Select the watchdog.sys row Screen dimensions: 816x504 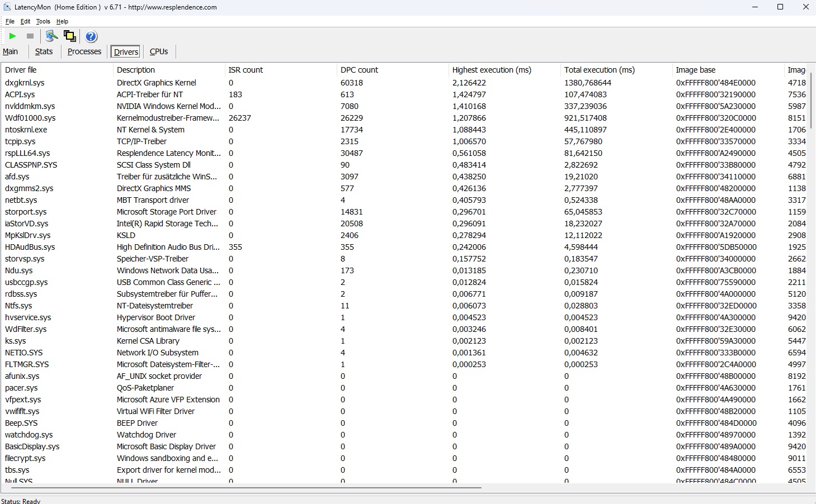point(405,435)
